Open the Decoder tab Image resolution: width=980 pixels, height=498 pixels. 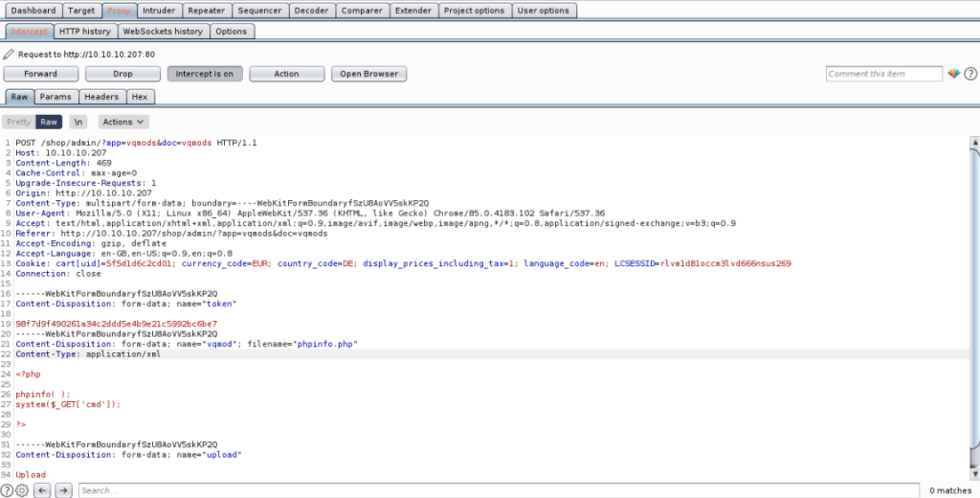(x=311, y=11)
